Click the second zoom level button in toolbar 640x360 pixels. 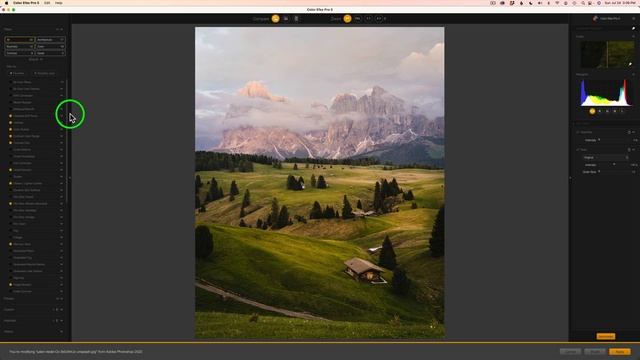369,18
